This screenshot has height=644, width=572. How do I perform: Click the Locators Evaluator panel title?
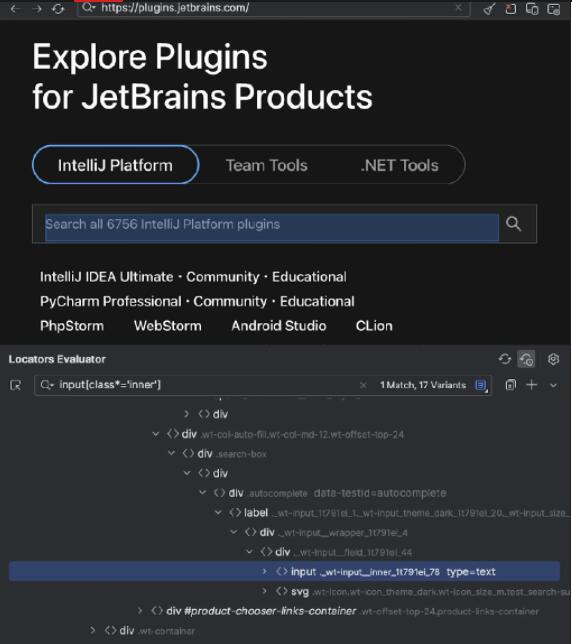(57, 359)
